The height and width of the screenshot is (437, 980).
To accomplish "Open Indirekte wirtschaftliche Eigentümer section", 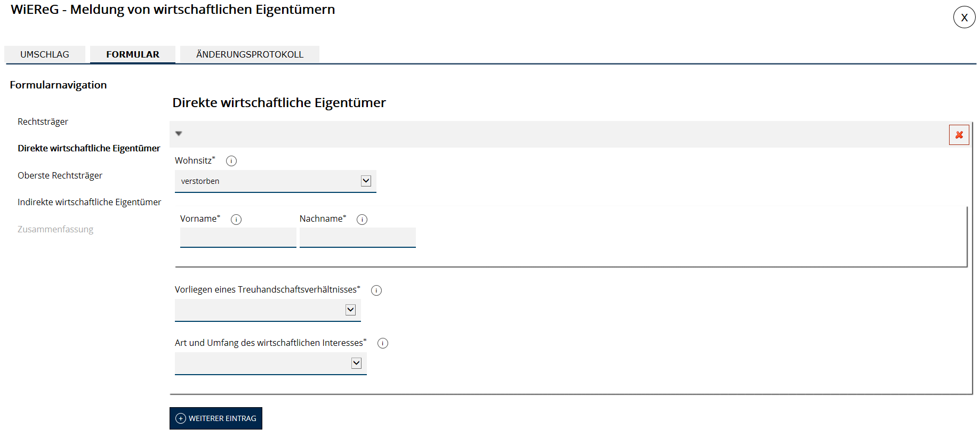I will [x=89, y=202].
